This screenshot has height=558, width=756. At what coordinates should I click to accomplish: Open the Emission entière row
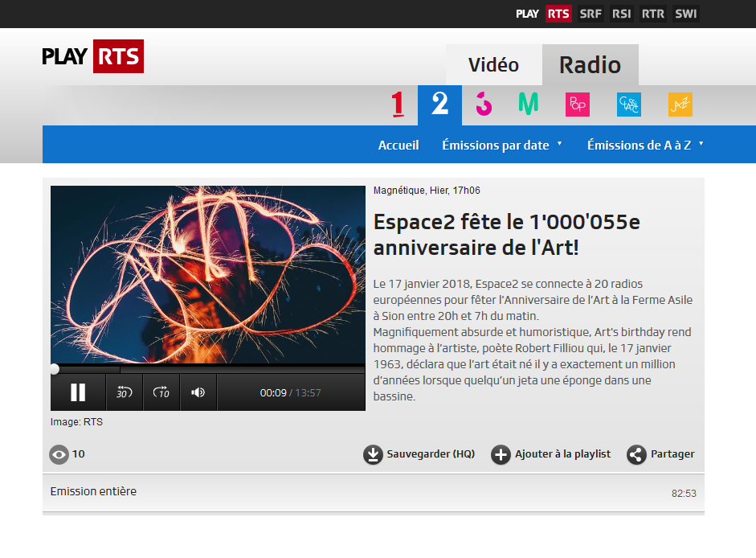(x=373, y=493)
